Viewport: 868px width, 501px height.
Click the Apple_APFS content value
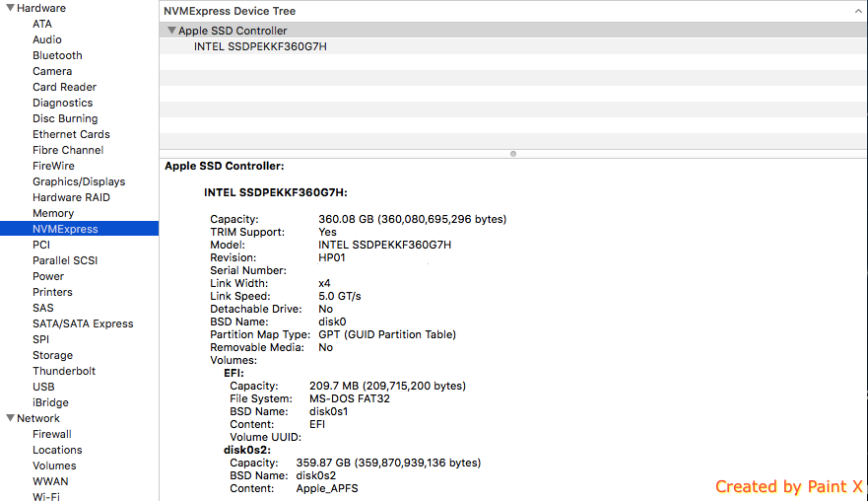326,489
